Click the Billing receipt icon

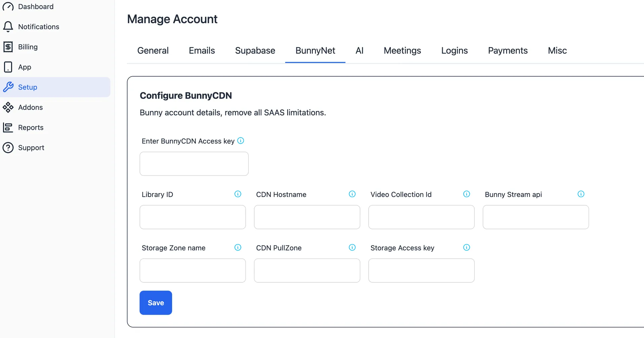(x=8, y=47)
